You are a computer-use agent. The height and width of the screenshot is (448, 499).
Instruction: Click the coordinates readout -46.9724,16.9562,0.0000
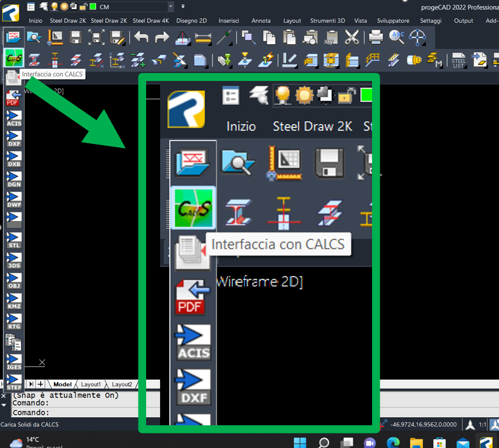point(423,425)
